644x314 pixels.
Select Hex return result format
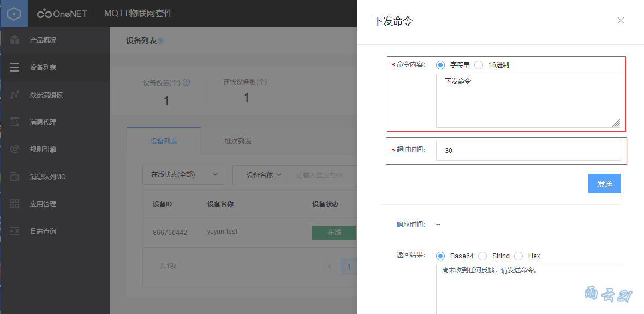518,256
